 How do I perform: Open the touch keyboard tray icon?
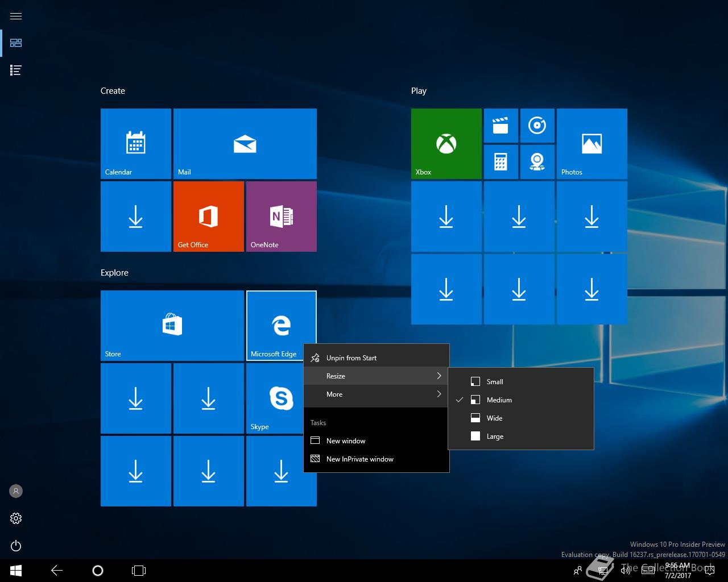pyautogui.click(x=648, y=571)
